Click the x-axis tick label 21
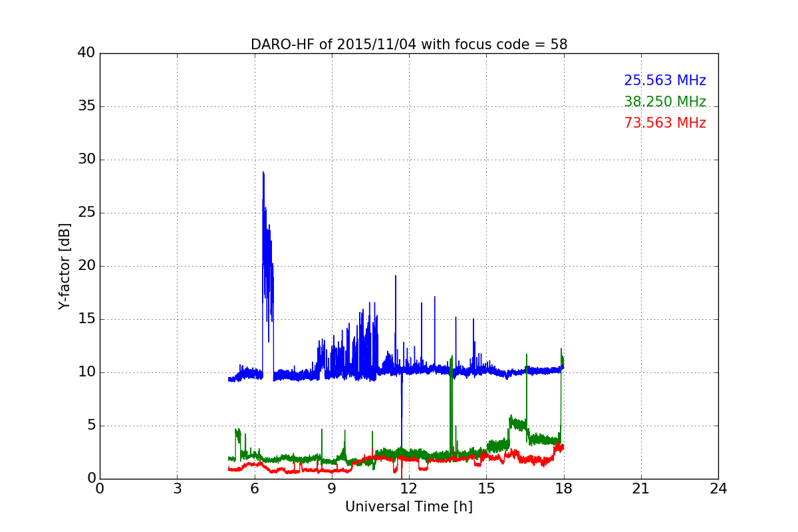Image resolution: width=798 pixels, height=532 pixels. tap(641, 489)
